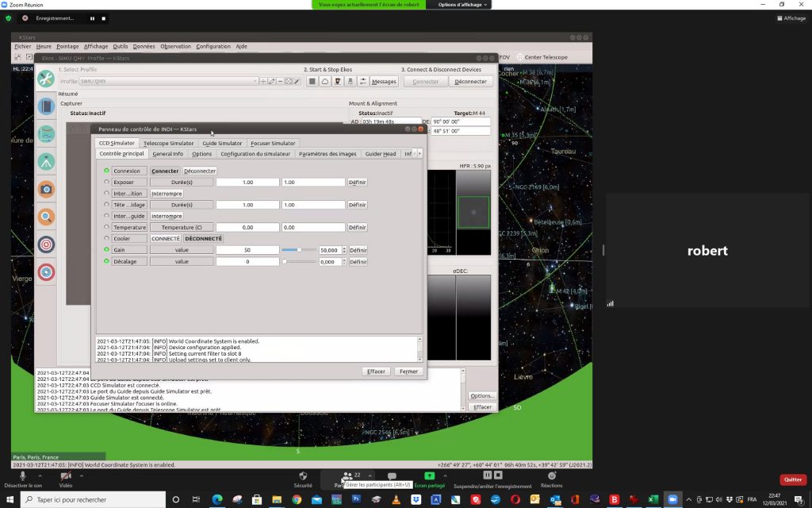812x508 pixels.
Task: Click the INDI log panel scrollbar
Action: coord(419,349)
